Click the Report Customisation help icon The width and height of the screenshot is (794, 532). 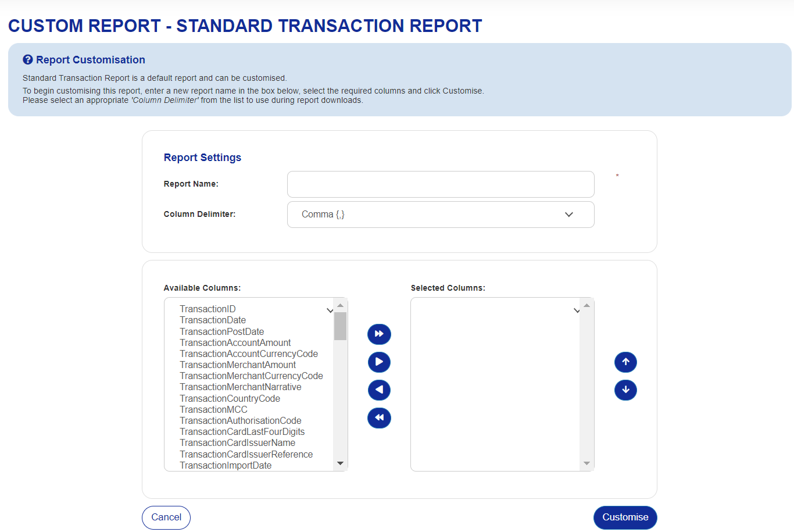[x=27, y=60]
